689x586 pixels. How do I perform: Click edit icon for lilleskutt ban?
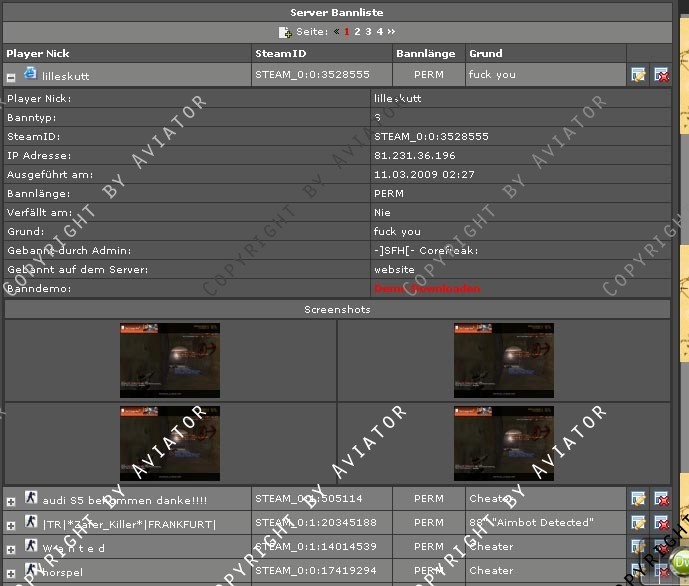point(638,75)
